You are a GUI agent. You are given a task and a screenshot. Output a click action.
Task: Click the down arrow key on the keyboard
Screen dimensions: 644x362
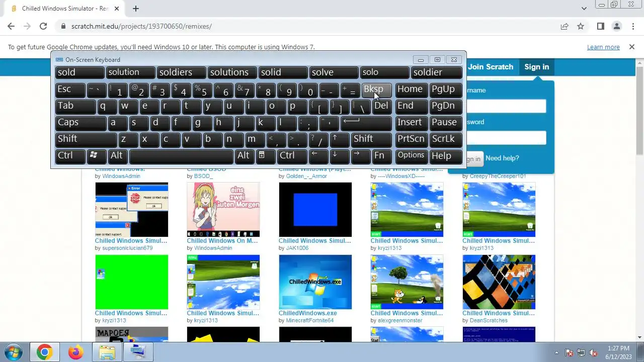340,156
